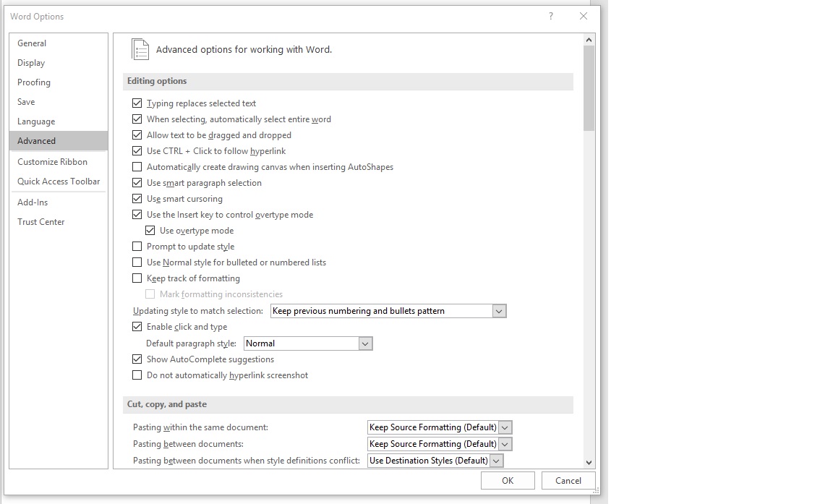Click the Cut, copy, and paste header
This screenshot has height=504, width=833.
[348, 405]
